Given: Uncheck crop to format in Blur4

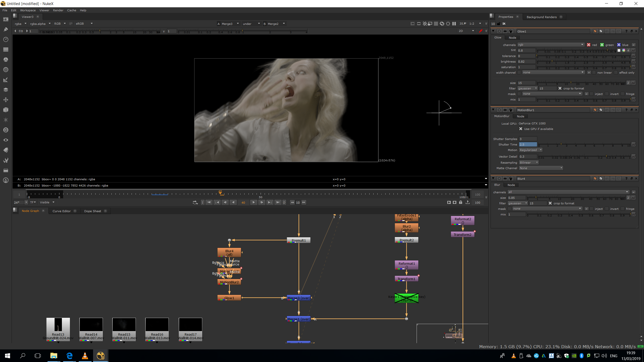Looking at the screenshot, I should pos(550,203).
